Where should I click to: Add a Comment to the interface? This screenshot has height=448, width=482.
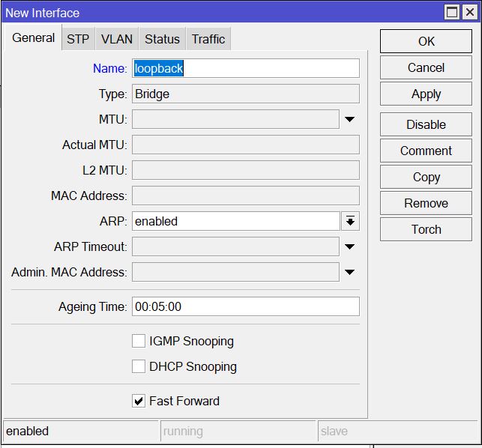pos(426,151)
